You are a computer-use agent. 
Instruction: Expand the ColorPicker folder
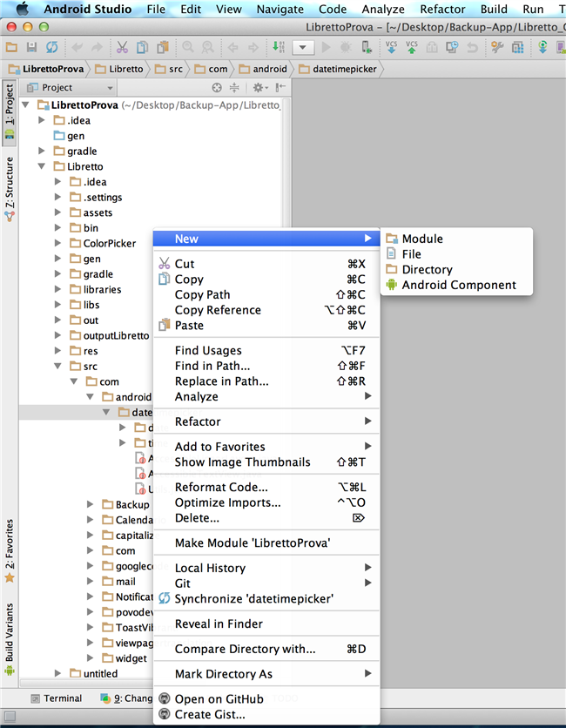[x=57, y=243]
